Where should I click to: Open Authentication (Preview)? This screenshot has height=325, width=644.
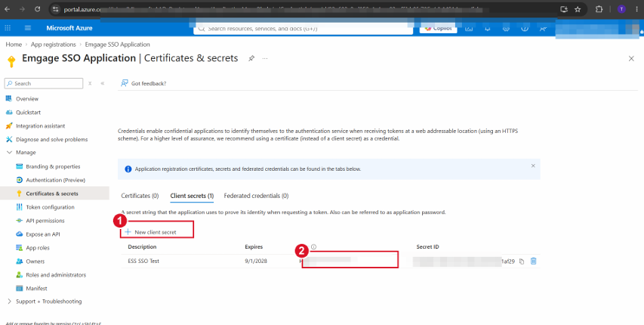(55, 180)
